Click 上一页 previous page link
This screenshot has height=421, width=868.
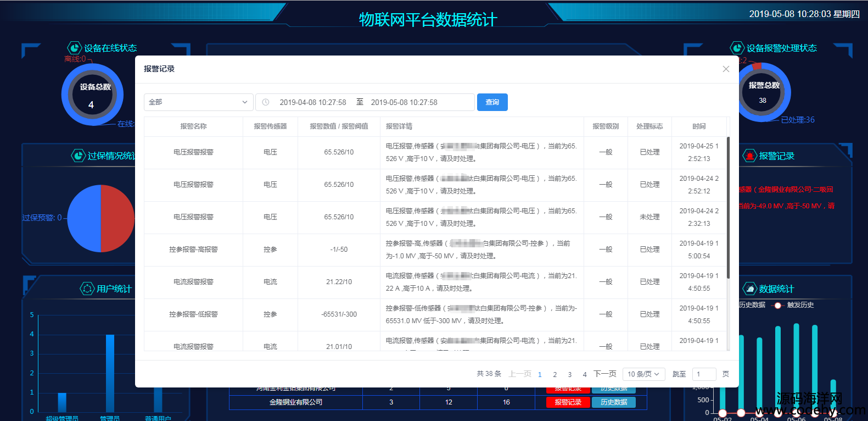click(520, 374)
